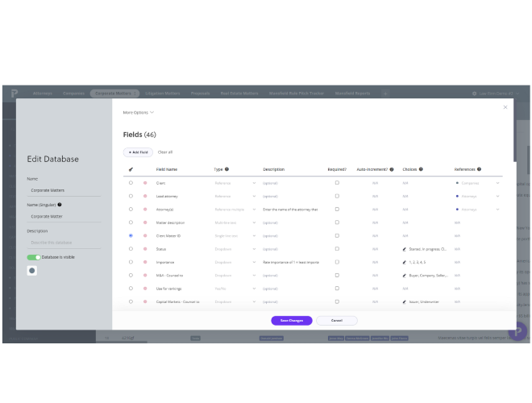Click the remove icon for Capital Markets field

point(145,301)
